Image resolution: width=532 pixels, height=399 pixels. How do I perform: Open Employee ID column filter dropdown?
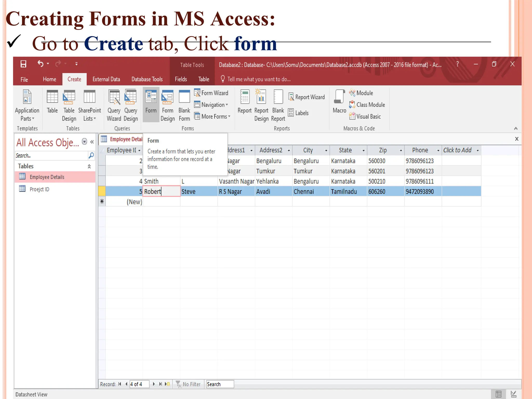coord(139,150)
